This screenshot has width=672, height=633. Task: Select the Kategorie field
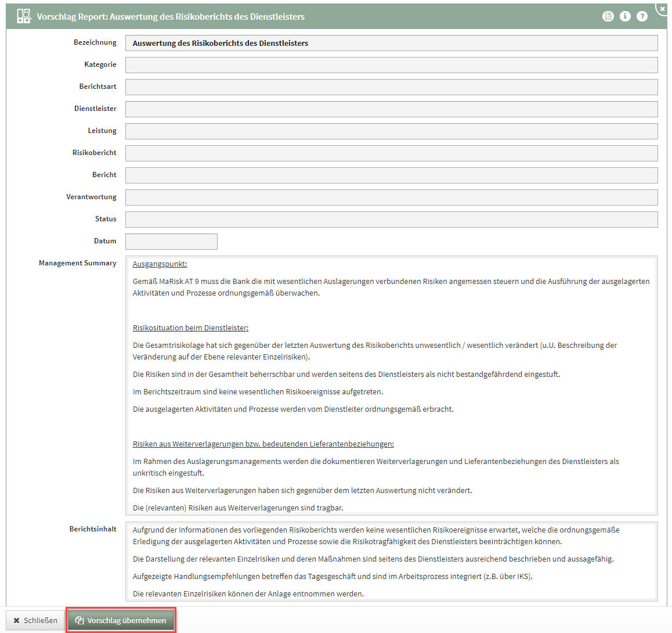(x=391, y=65)
